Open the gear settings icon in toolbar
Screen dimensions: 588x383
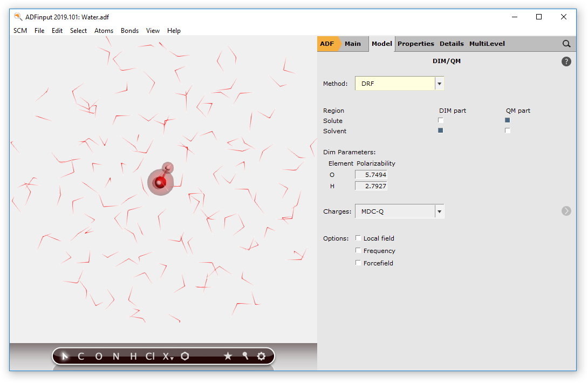click(262, 356)
